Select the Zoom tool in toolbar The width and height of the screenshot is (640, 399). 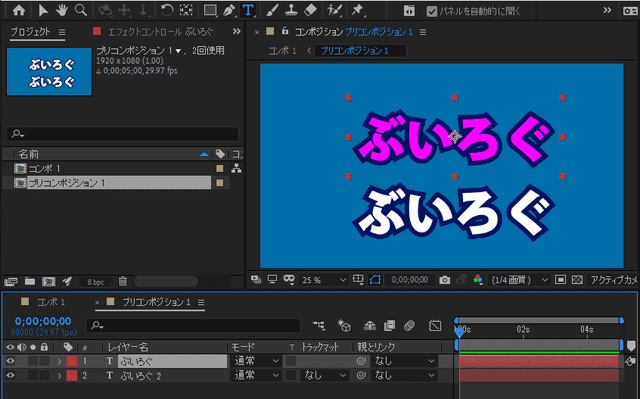tap(81, 10)
